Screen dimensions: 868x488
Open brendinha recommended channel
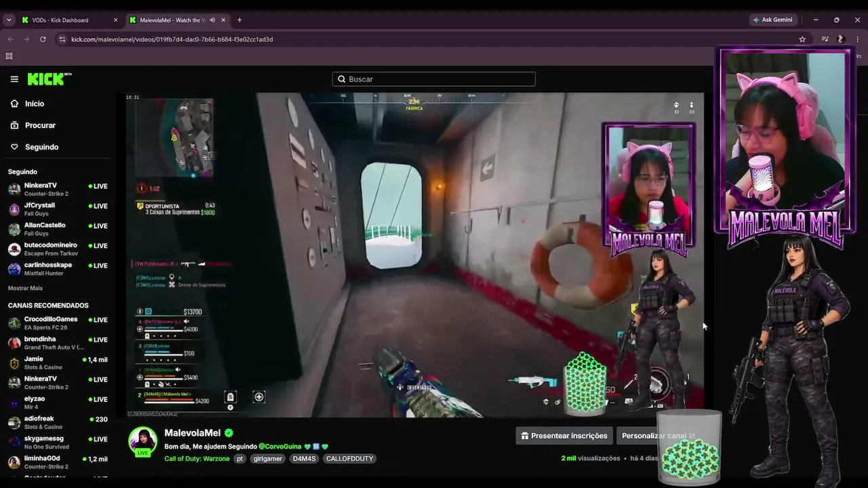coord(58,343)
